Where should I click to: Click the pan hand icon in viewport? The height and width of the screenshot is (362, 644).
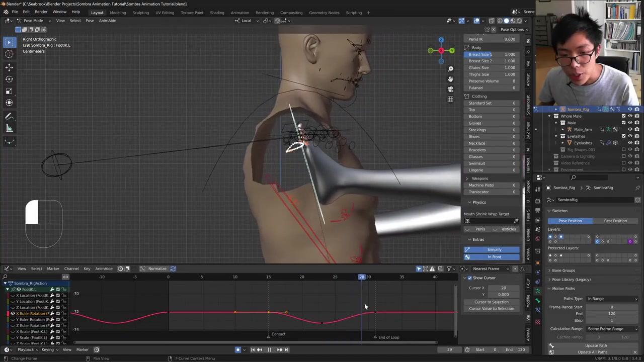coord(450,79)
